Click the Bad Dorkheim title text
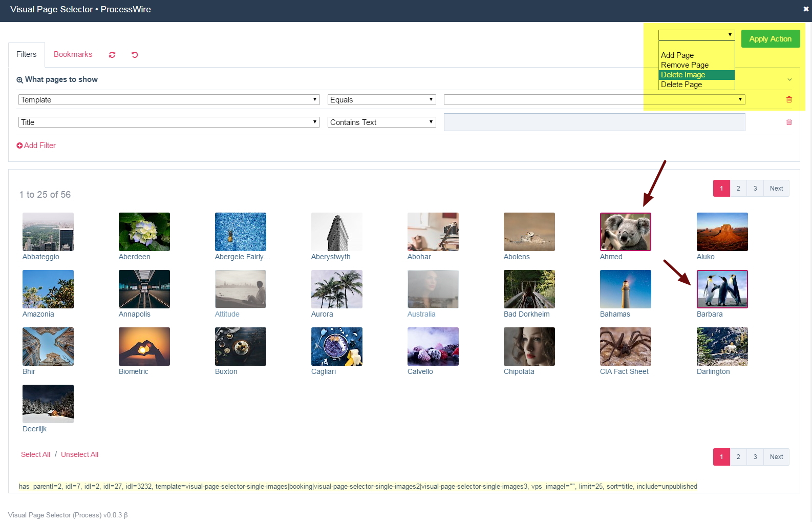 (527, 314)
